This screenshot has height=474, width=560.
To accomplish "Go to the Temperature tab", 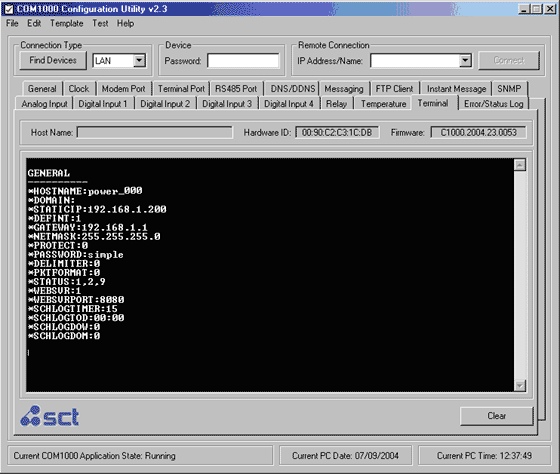I will [384, 104].
